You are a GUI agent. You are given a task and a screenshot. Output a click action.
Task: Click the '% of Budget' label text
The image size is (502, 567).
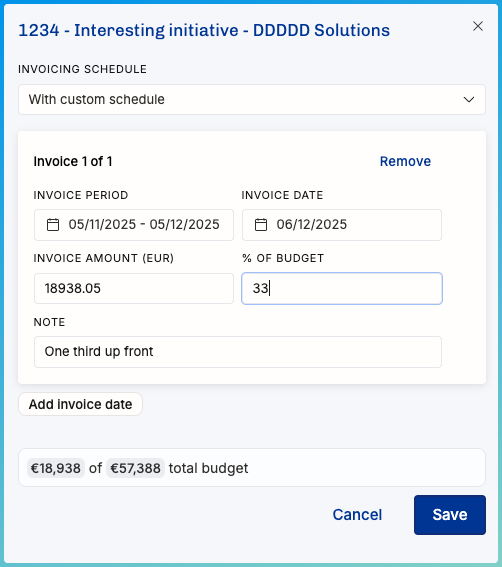(283, 258)
